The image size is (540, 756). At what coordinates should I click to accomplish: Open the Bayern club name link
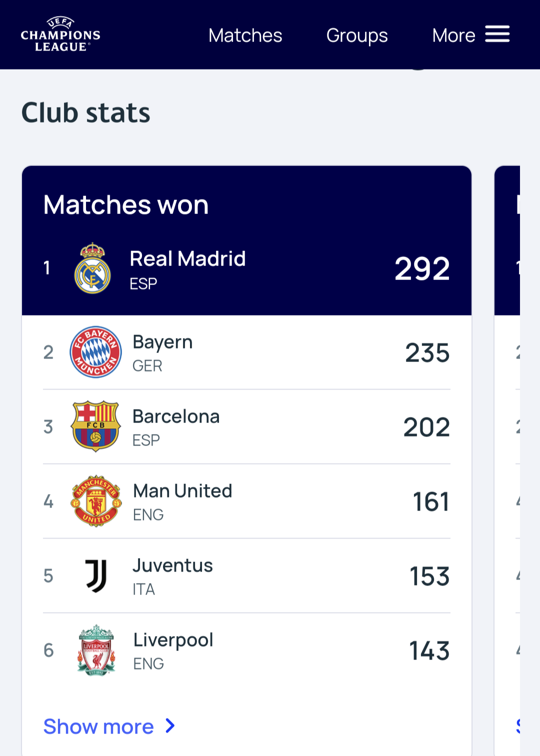(x=162, y=342)
